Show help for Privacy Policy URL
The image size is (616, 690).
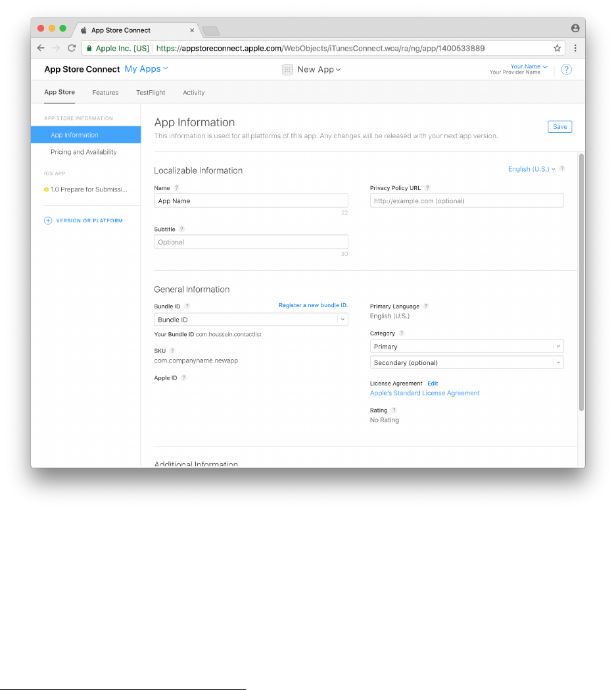point(427,188)
